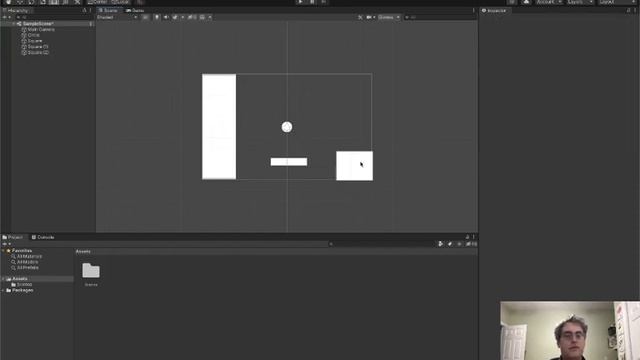Toggle scene effects

click(x=175, y=18)
